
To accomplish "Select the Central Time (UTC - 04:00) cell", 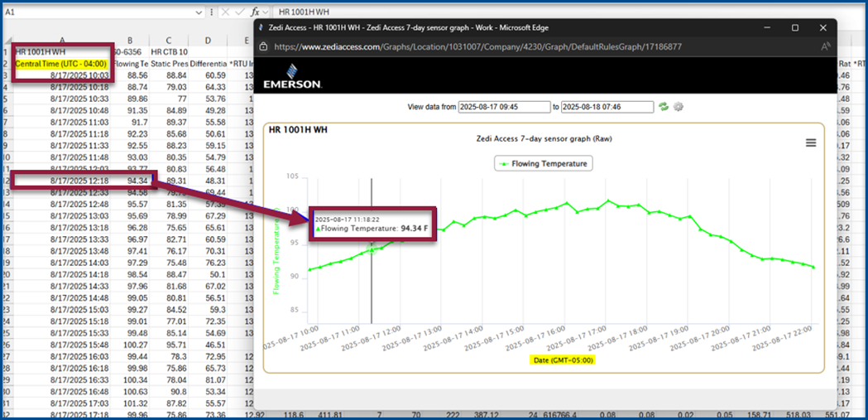I will click(62, 64).
